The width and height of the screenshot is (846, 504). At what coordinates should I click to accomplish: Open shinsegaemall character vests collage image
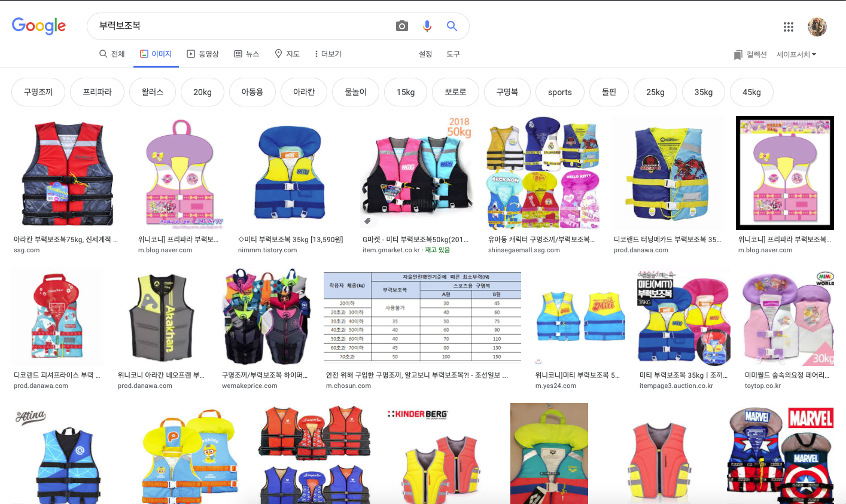[543, 173]
